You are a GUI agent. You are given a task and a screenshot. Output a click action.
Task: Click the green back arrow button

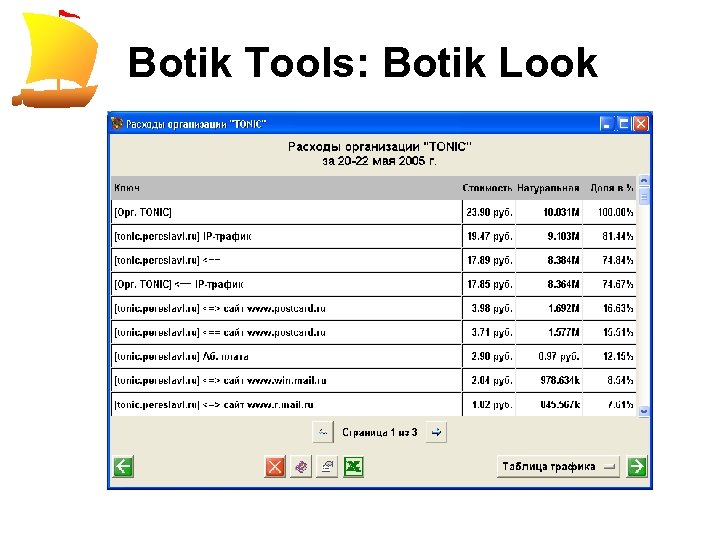pyautogui.click(x=123, y=467)
